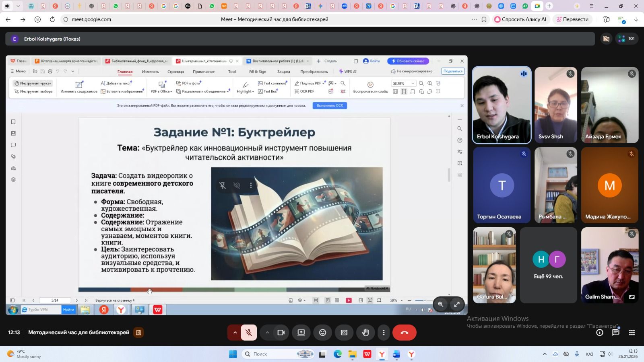Image resolution: width=644 pixels, height=362 pixels.
Task: Open the meeting chat panel
Action: coord(616,333)
